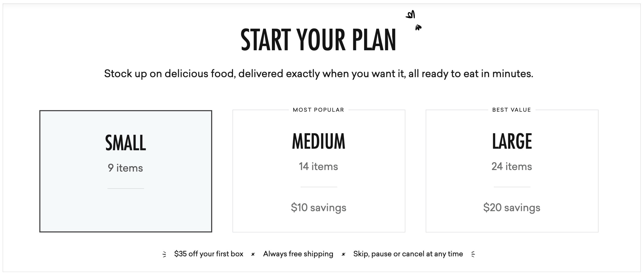Image resolution: width=644 pixels, height=275 pixels.
Task: Click the smaller lower leaf doodle near the heading
Action: pos(418,27)
